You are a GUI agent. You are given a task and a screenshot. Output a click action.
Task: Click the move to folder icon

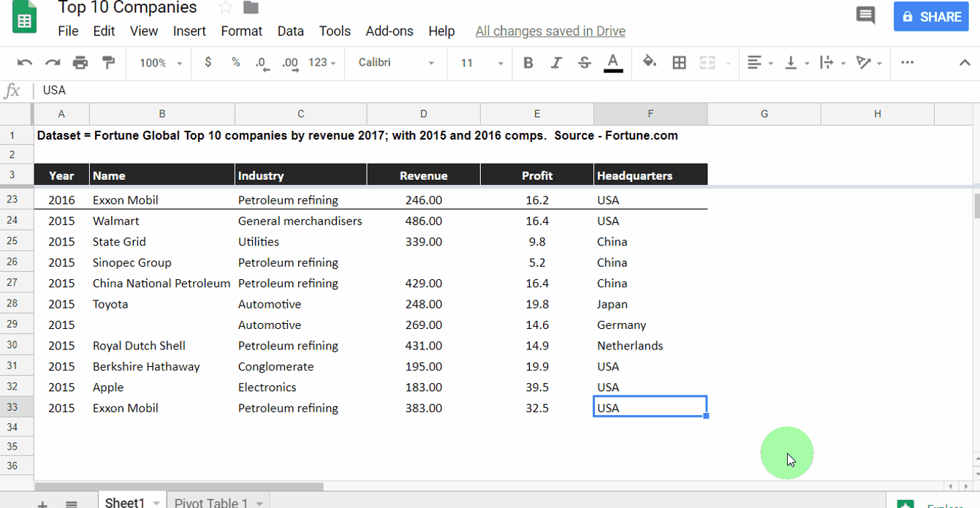pos(251,7)
